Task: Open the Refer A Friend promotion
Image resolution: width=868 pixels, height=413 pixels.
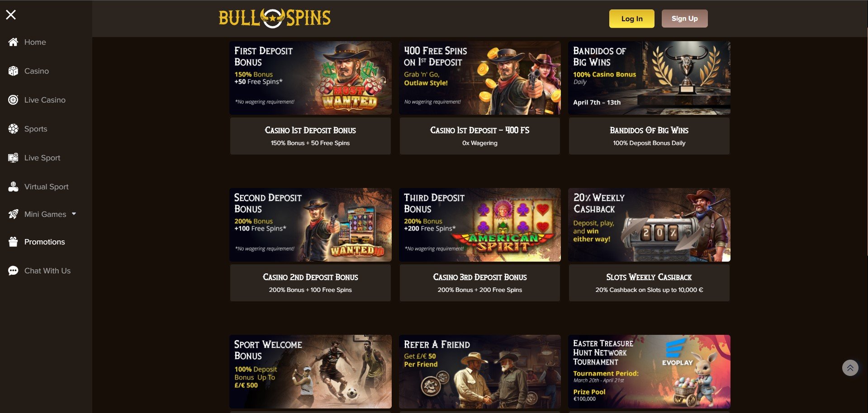Action: (479, 371)
